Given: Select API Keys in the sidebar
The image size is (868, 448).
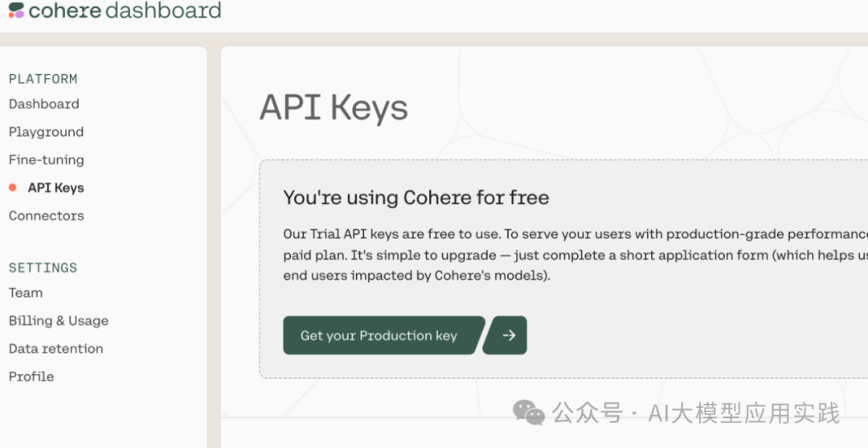Looking at the screenshot, I should [x=55, y=187].
